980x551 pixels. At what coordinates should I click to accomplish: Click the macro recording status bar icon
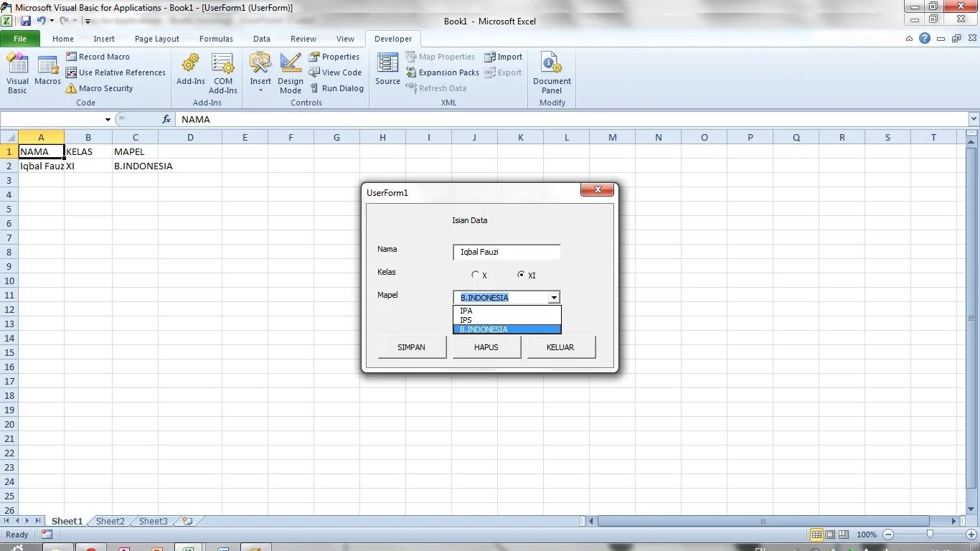[47, 534]
